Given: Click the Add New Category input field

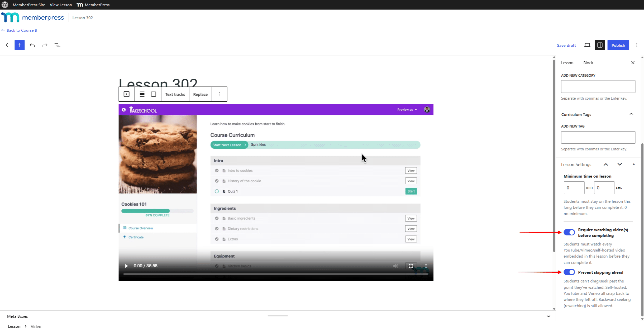Looking at the screenshot, I should click(x=598, y=87).
